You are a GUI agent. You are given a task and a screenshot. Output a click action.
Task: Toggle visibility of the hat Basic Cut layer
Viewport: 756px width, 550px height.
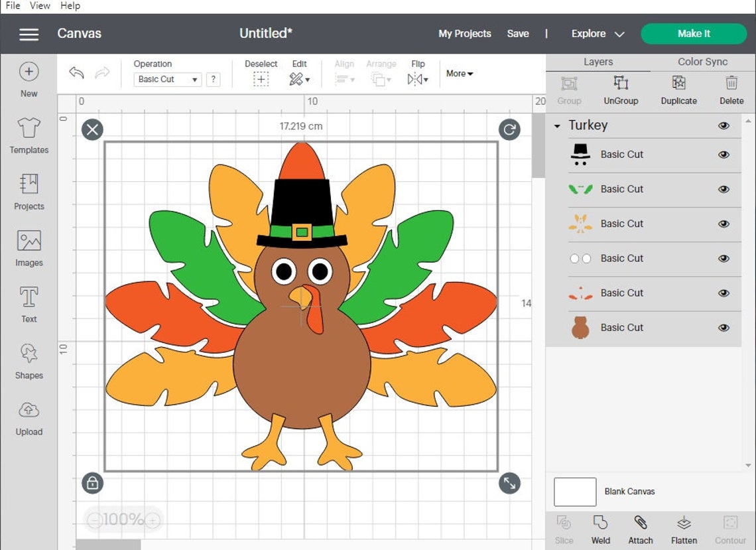[x=724, y=155]
